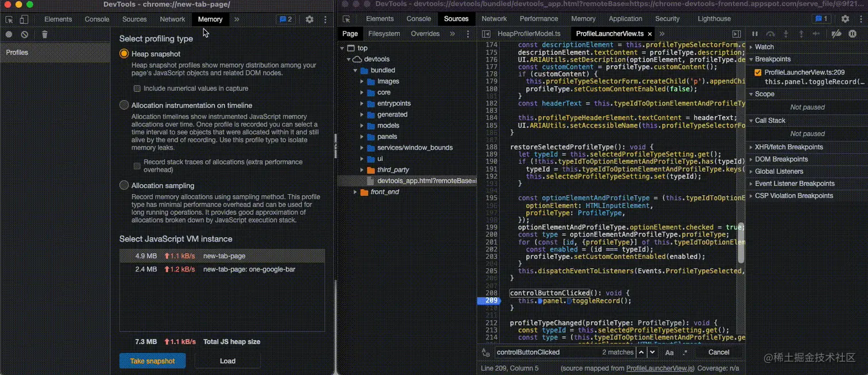Screen dimensions: 868x375
Task: Switch to Lighthouse tab in right DevTools
Action: coord(714,19)
